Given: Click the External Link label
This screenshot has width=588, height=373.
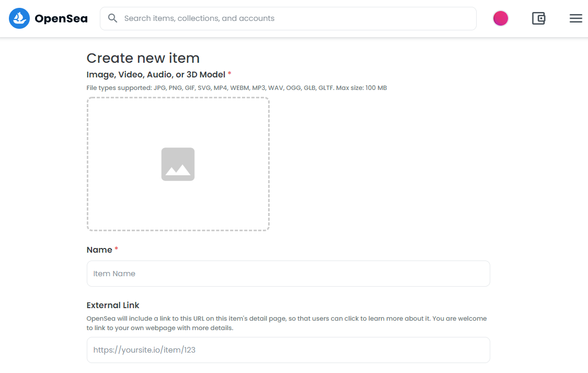Looking at the screenshot, I should point(113,305).
